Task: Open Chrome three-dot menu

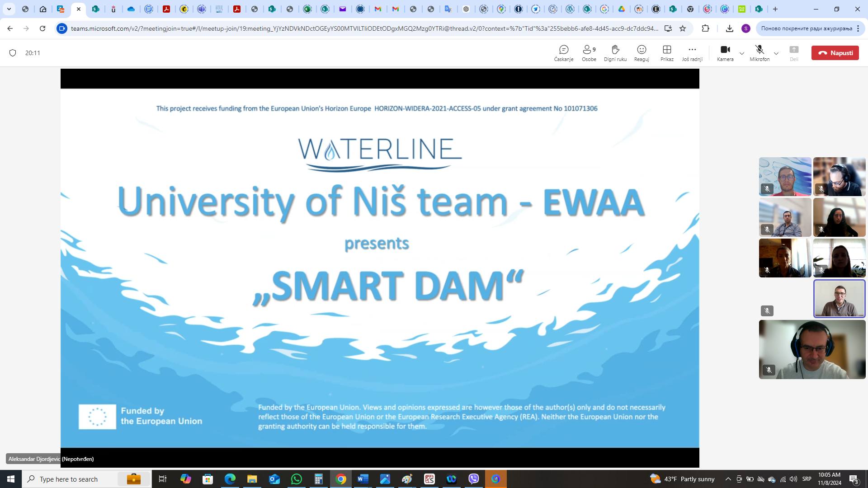Action: click(858, 28)
